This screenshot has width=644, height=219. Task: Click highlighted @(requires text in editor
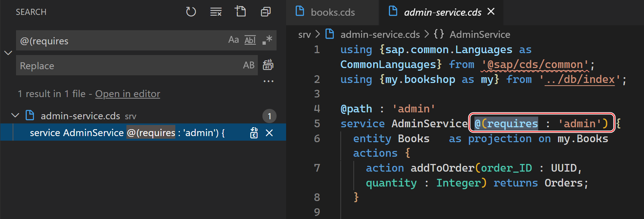tap(506, 123)
